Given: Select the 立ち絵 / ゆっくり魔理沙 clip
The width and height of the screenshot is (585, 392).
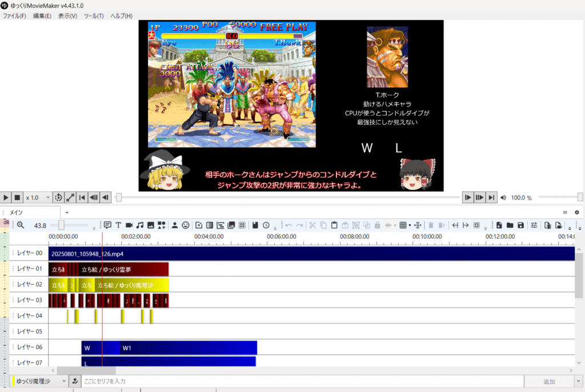Looking at the screenshot, I should (131, 285).
